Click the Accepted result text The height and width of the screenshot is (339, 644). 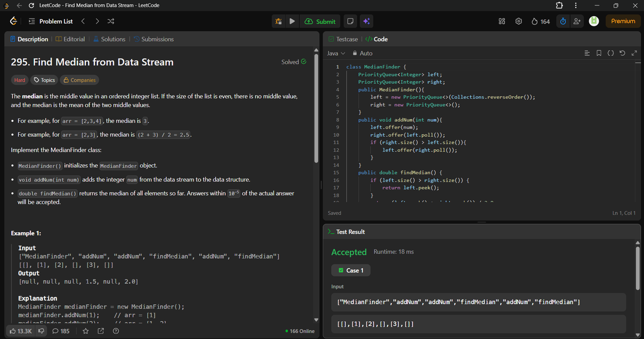[349, 252]
